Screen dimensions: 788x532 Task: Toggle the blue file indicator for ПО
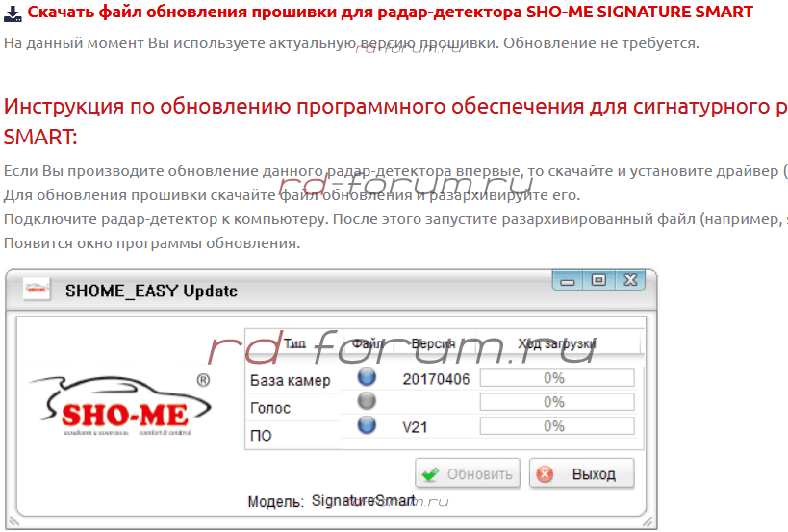point(367,425)
